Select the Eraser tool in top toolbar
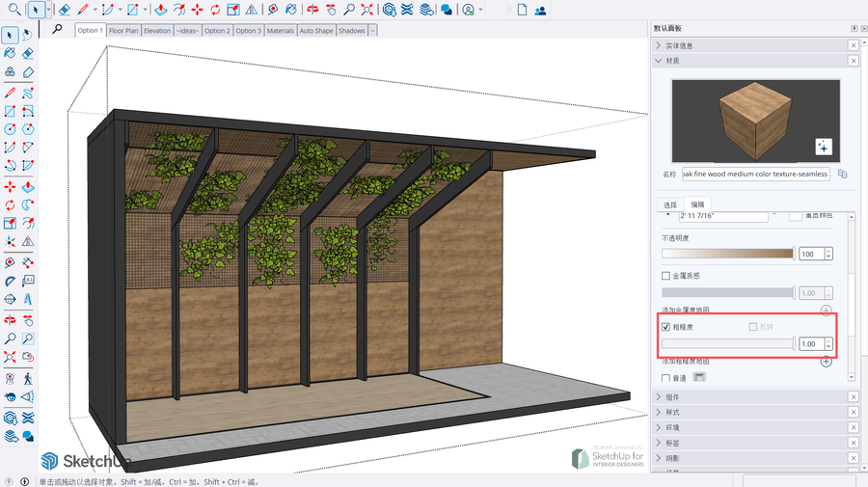Screen dimensions: 868x487 click(64, 10)
